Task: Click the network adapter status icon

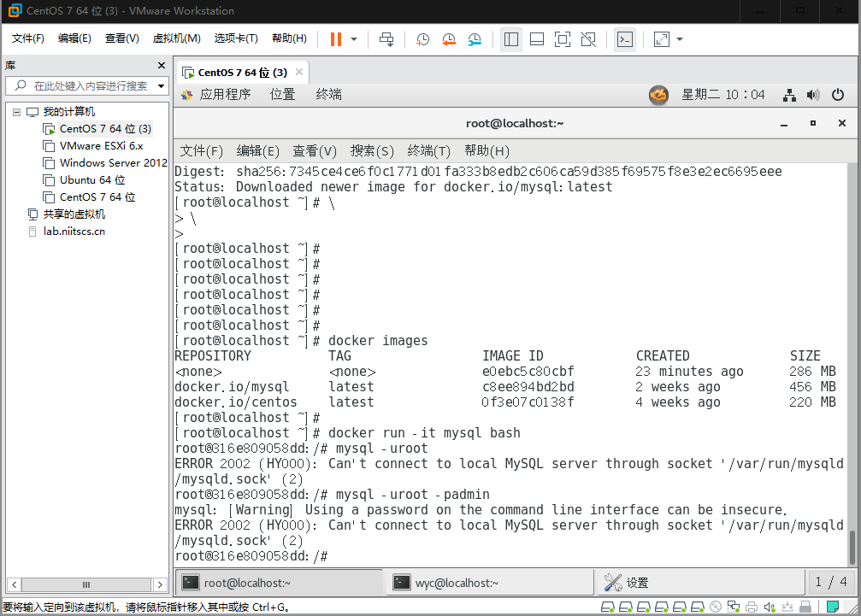Action: (x=733, y=607)
